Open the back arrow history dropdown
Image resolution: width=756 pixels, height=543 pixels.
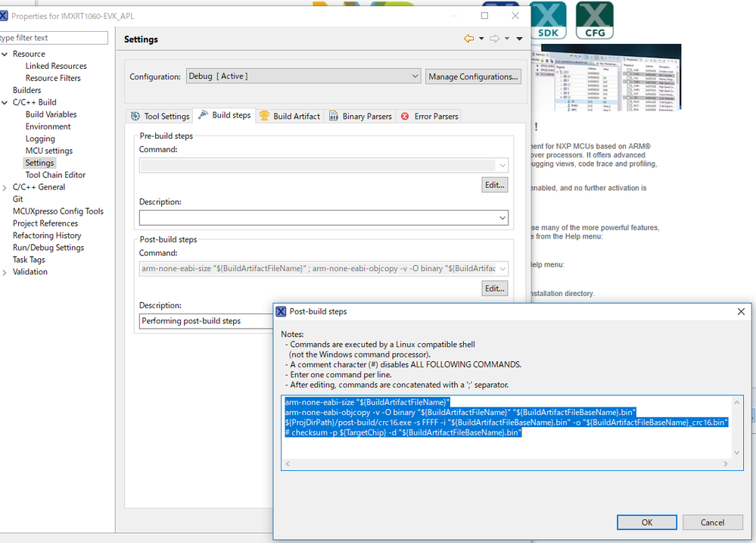pos(481,39)
